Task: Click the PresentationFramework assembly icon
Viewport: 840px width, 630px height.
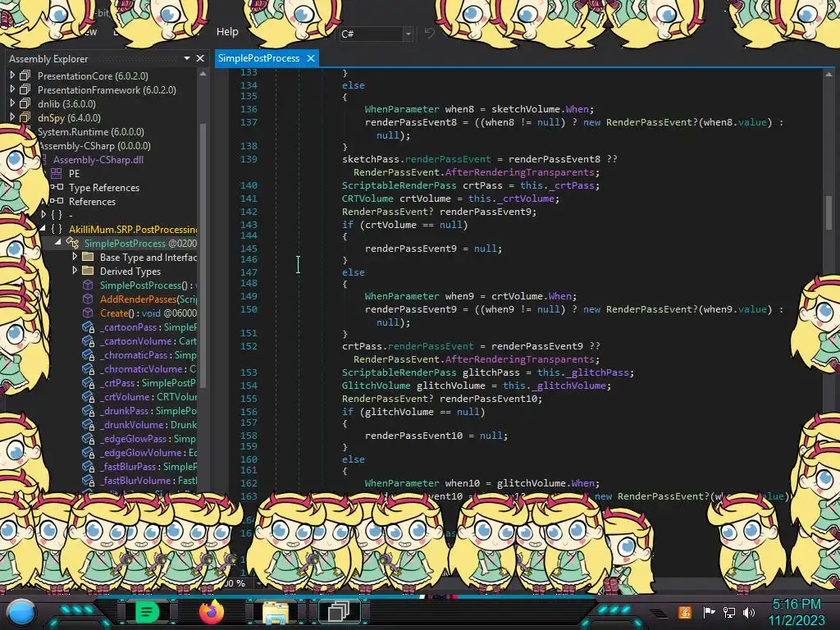Action: click(x=25, y=89)
